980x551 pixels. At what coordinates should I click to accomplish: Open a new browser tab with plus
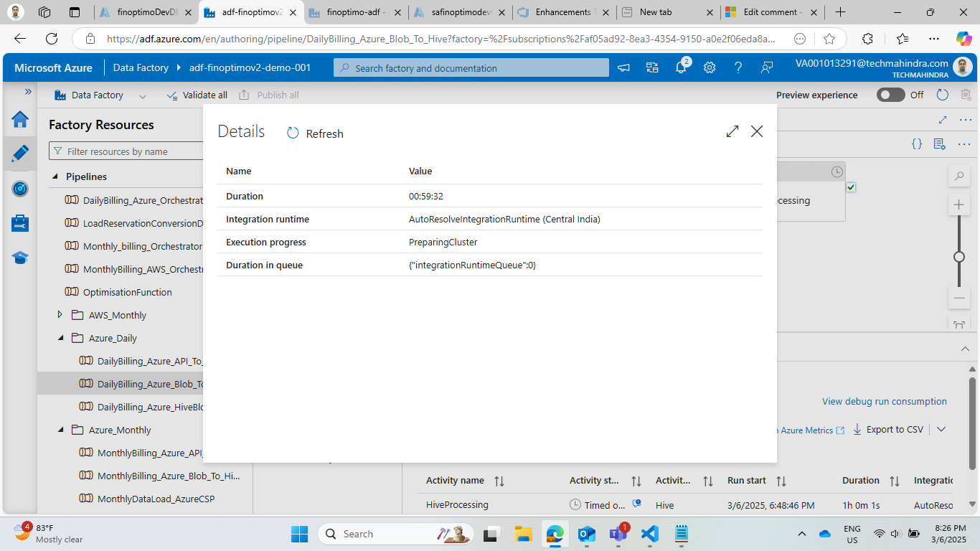pos(840,12)
